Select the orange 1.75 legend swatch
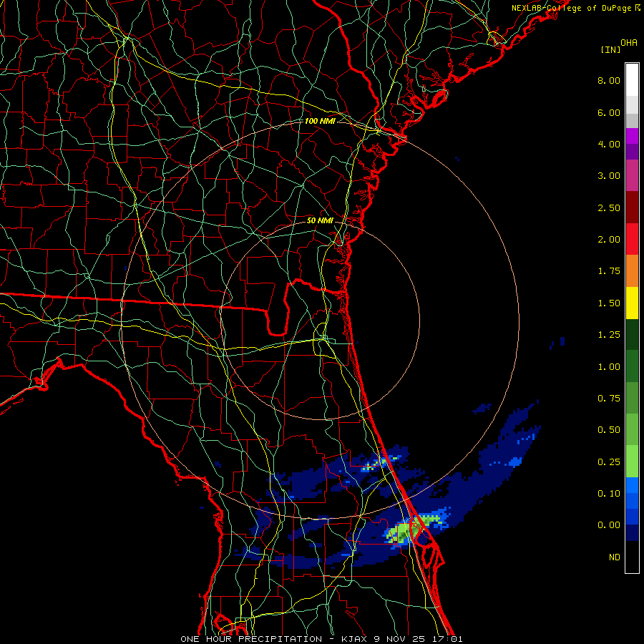 (632, 271)
